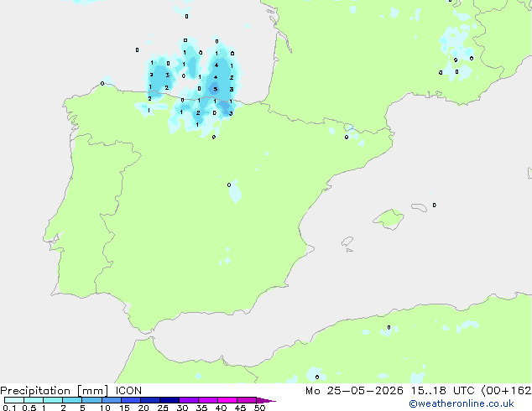The image size is (532, 411).
Task: Choose the magenta 40–45 mm legend swatch
Action: [x=227, y=400]
